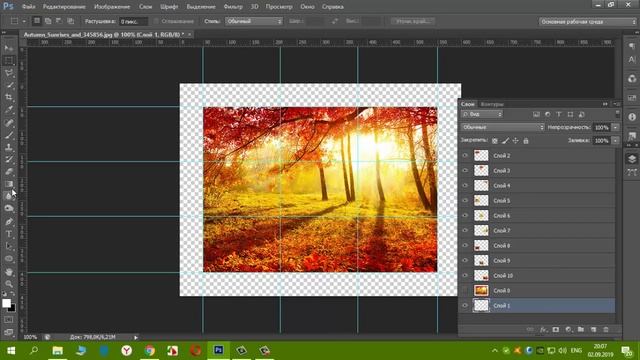Click the foreground color swatch
The height and width of the screenshot is (360, 640).
point(7,303)
